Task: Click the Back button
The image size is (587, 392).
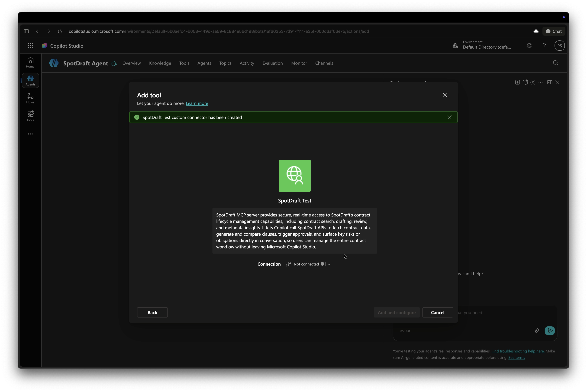Action: (152, 312)
